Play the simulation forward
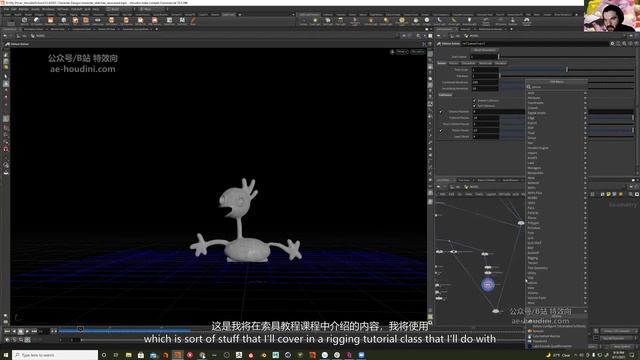Image resolution: width=640 pixels, height=360 pixels. point(27,331)
